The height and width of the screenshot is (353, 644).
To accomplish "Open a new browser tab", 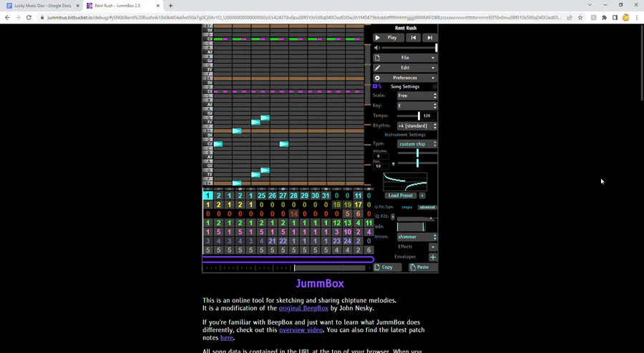I will click(x=170, y=6).
